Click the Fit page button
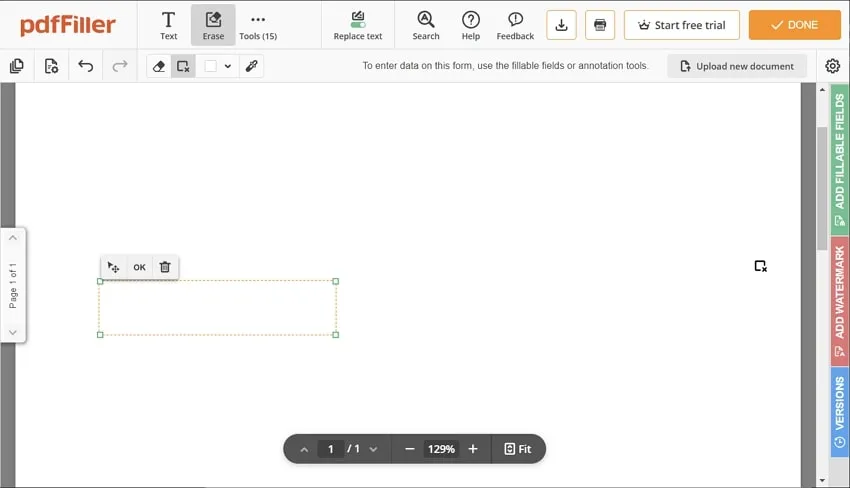The height and width of the screenshot is (488, 850). tap(518, 449)
